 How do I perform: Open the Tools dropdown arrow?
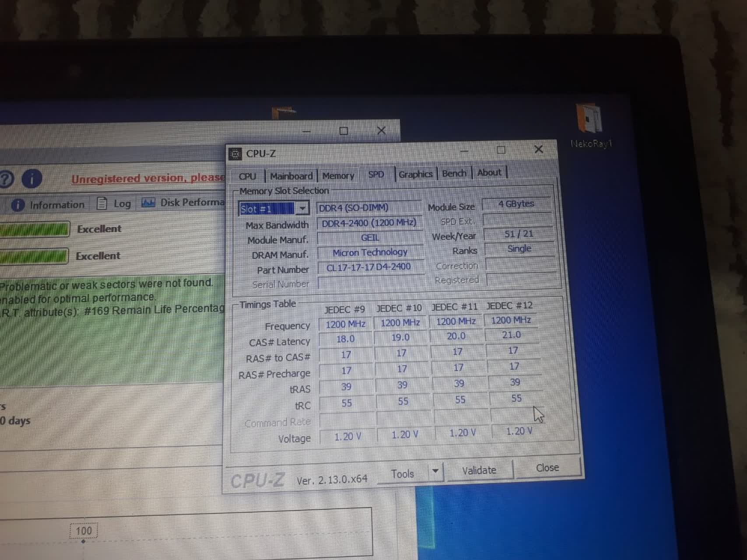435,471
